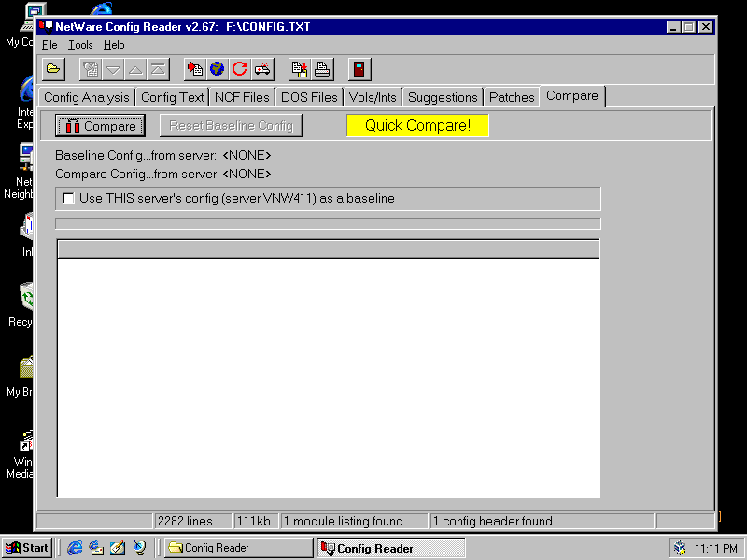Click the printer toolbar icon

coord(322,69)
